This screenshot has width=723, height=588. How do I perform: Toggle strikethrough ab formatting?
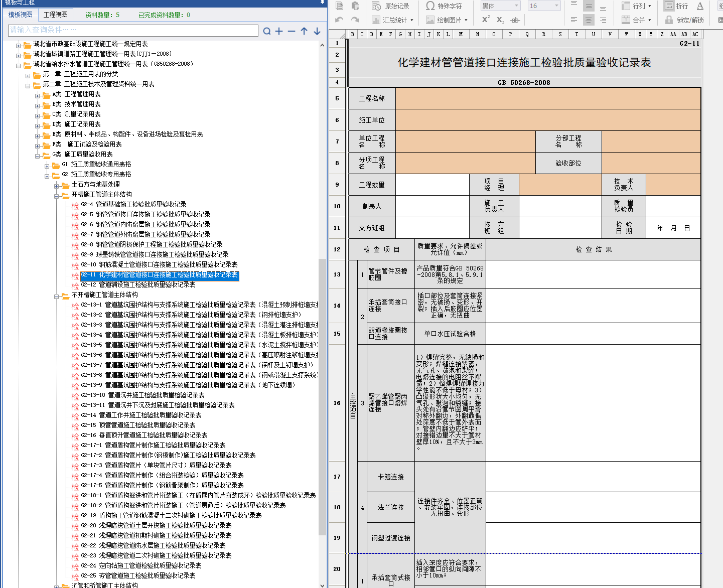[x=515, y=20]
